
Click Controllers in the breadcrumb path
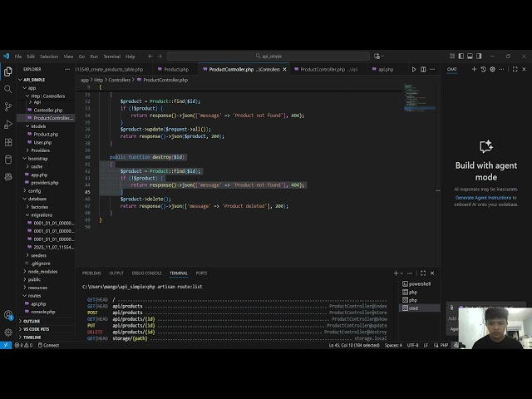click(x=119, y=80)
